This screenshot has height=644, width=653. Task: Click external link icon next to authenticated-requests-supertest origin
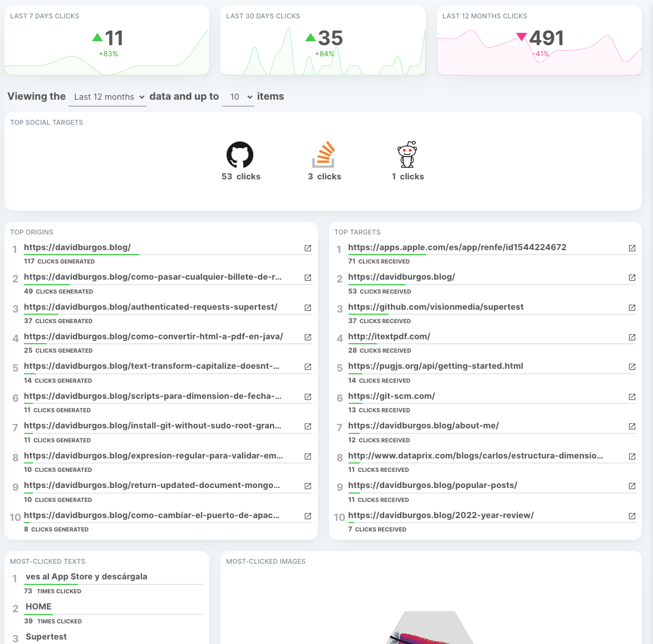click(x=308, y=307)
